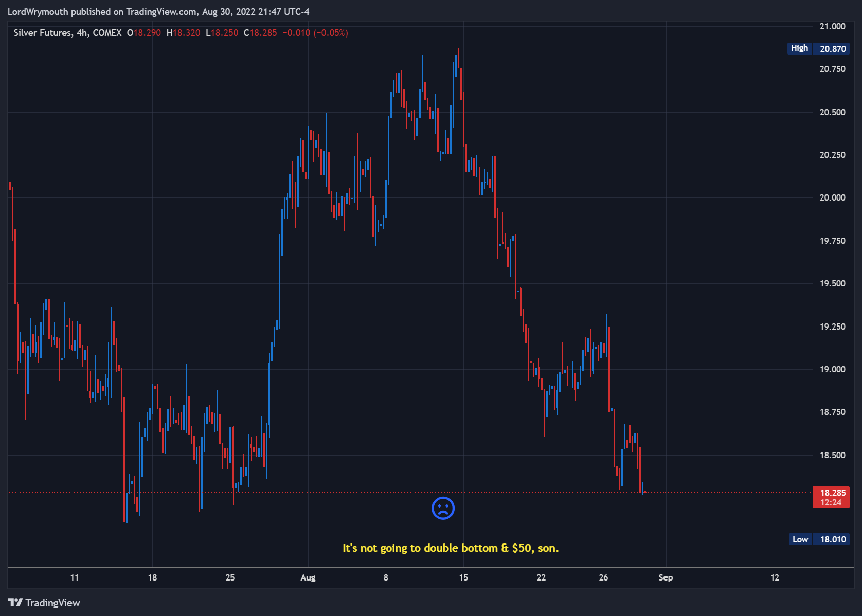
Task: Click the 26 date label on time axis
Action: [603, 577]
